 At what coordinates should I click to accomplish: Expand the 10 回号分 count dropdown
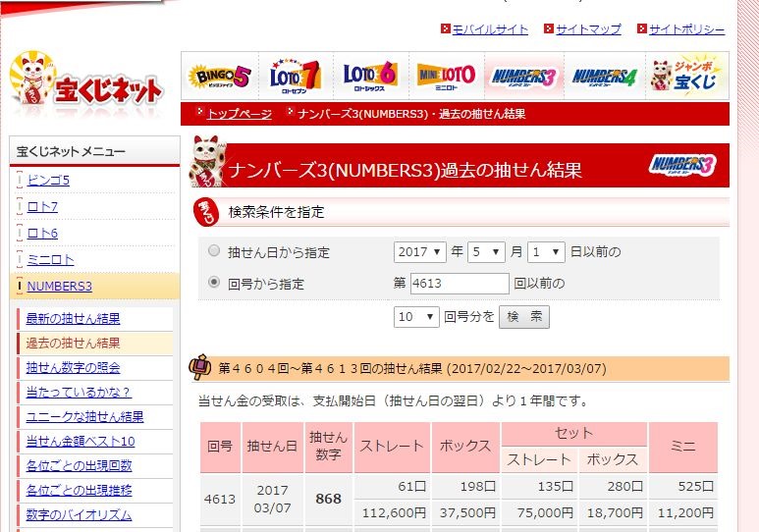[416, 317]
